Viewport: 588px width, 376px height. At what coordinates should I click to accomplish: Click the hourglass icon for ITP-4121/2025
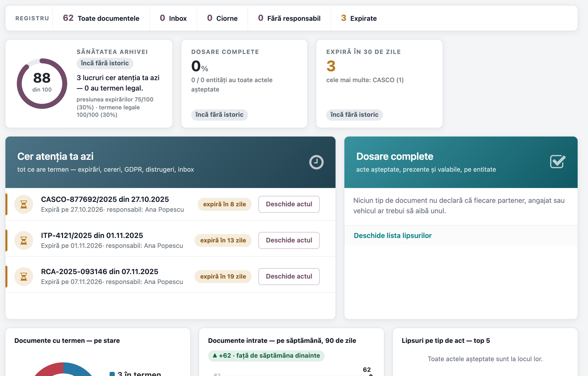[x=24, y=240]
